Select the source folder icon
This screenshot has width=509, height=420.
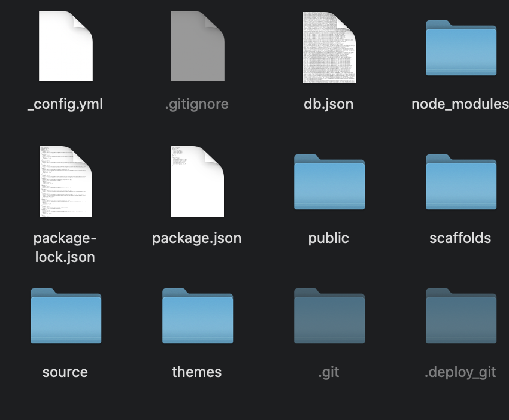coord(65,316)
